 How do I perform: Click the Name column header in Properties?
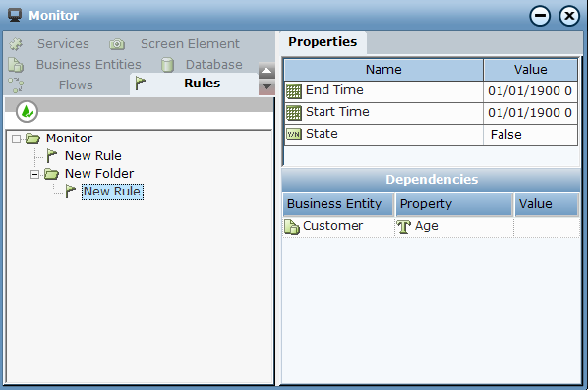point(383,70)
